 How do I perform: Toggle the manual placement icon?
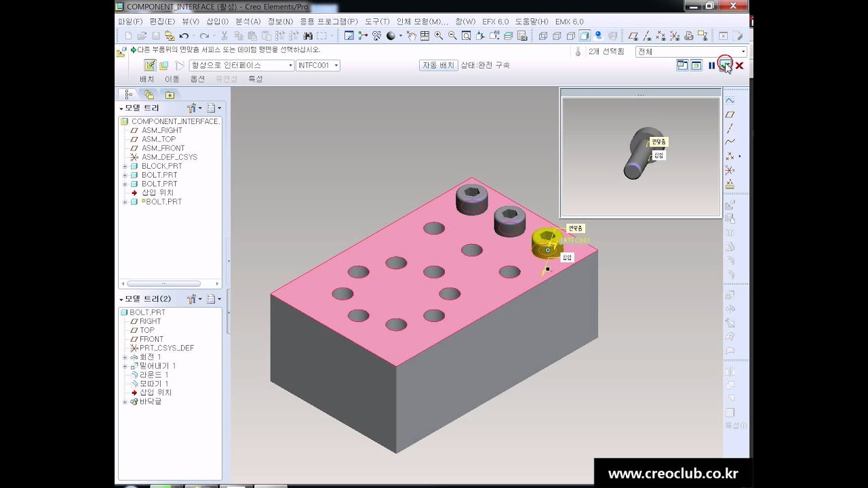tap(164, 65)
